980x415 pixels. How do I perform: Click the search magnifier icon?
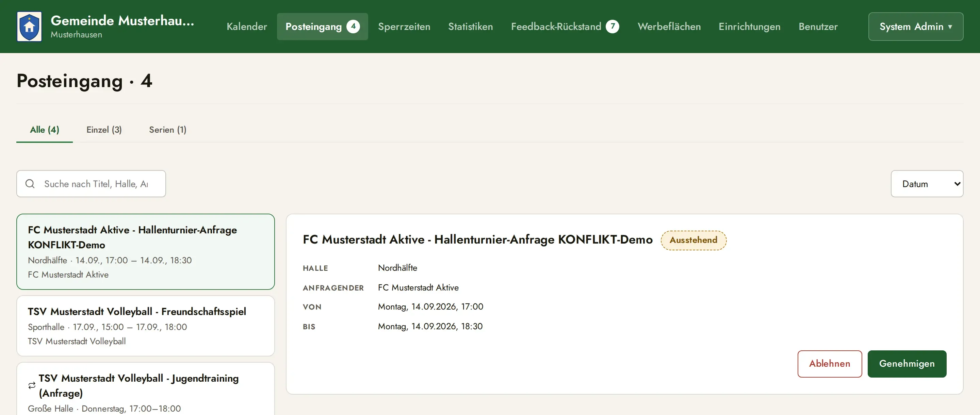pyautogui.click(x=30, y=184)
